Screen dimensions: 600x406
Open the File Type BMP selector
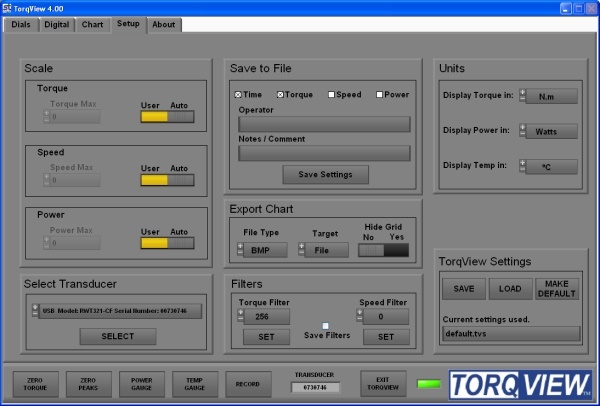[261, 250]
